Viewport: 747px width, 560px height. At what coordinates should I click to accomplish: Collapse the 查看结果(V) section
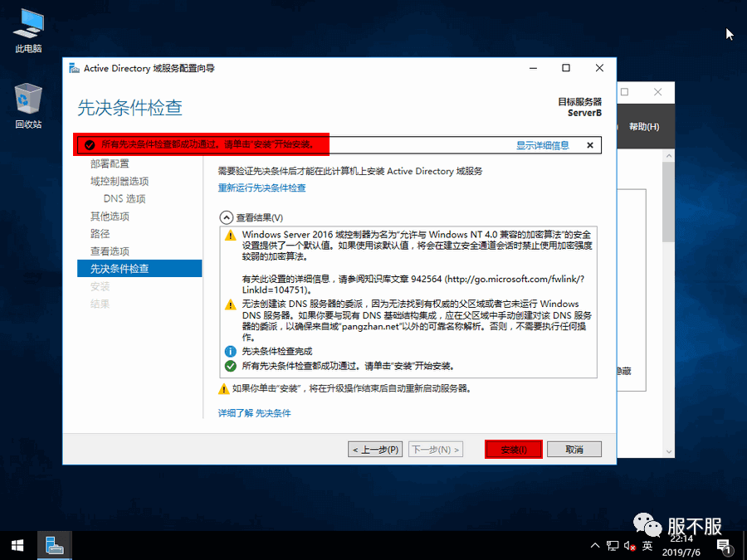(x=227, y=217)
